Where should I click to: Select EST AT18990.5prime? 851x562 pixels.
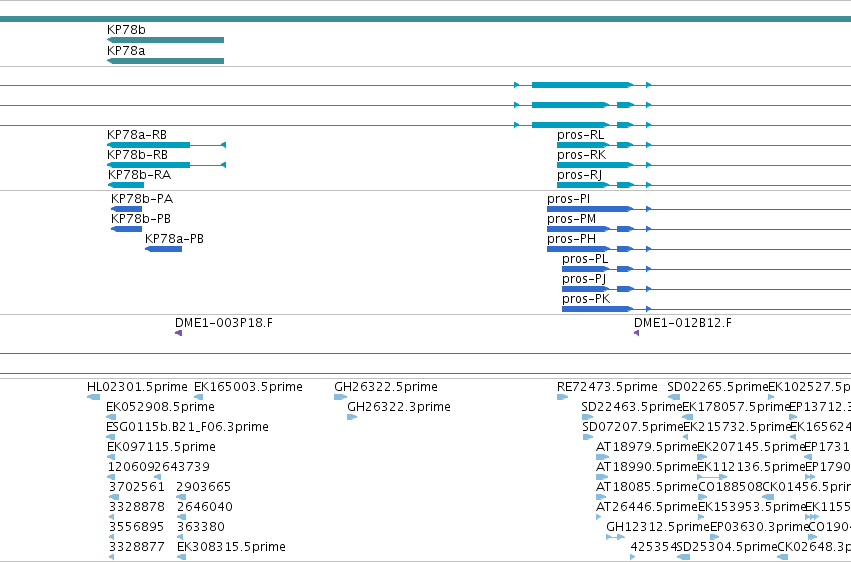[x=602, y=477]
